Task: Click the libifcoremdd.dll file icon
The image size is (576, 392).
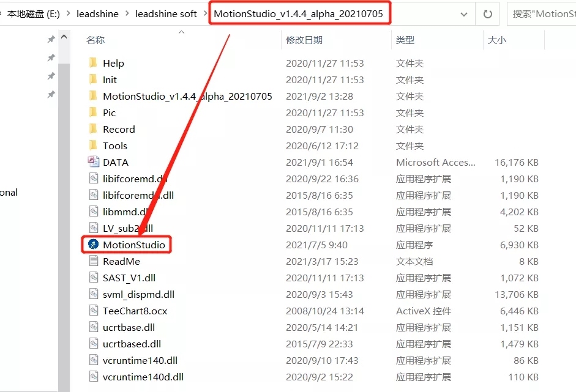Action: click(94, 195)
